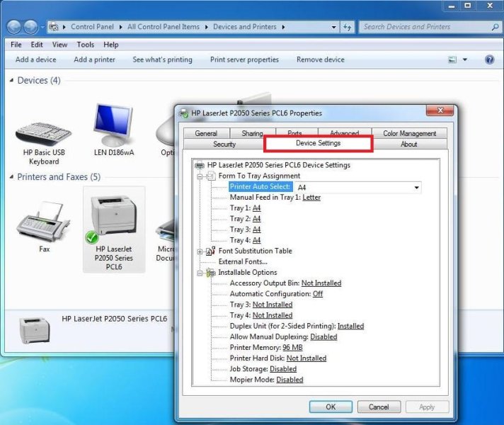Select the External Fonts... tree item
The image size is (504, 425).
(x=243, y=261)
